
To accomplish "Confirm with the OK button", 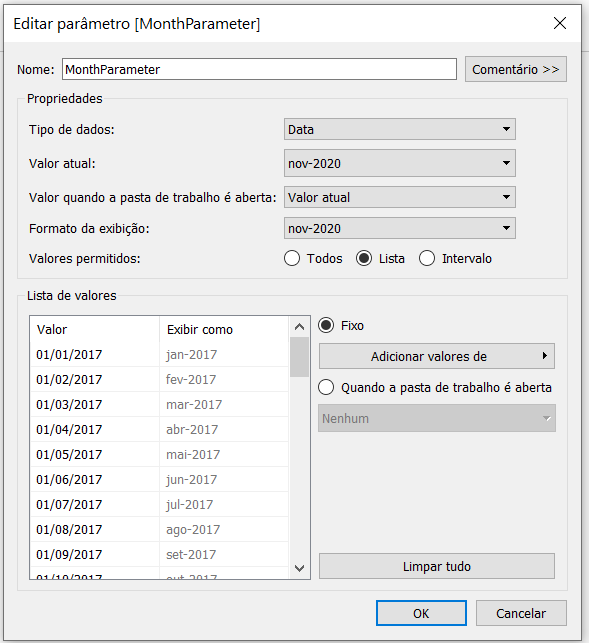I will click(x=421, y=613).
